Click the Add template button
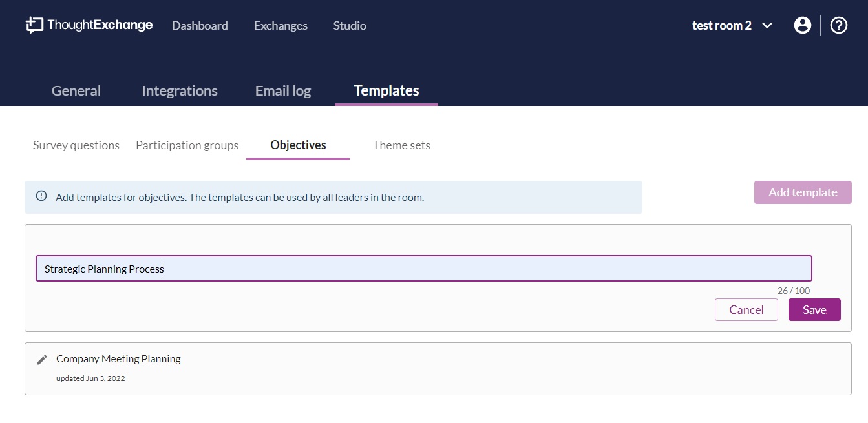The height and width of the screenshot is (423, 868). (803, 192)
